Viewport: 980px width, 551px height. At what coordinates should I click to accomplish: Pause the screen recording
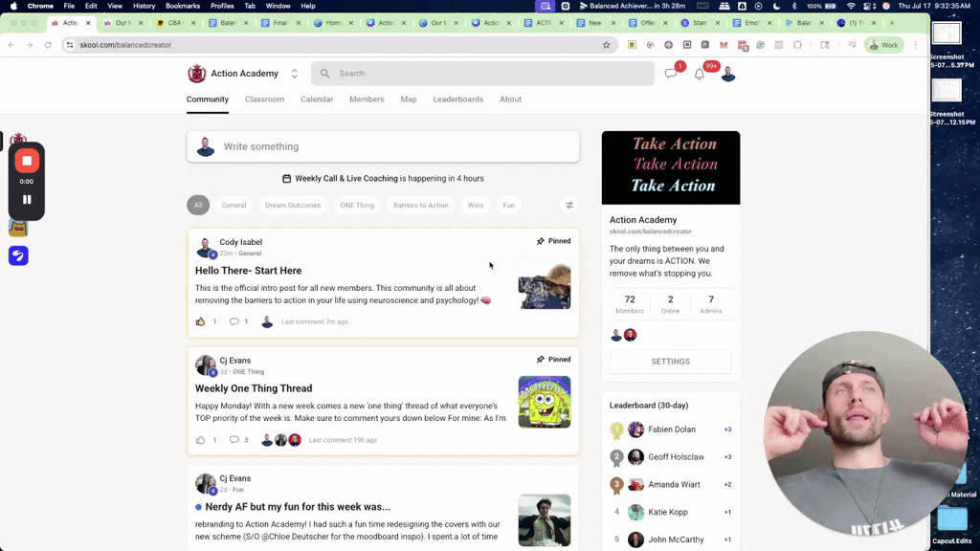coord(27,200)
